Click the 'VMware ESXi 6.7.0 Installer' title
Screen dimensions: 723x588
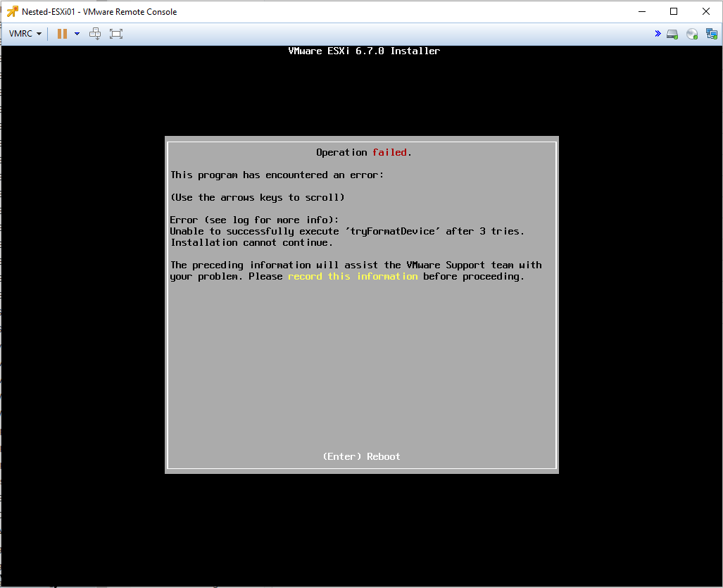point(364,51)
